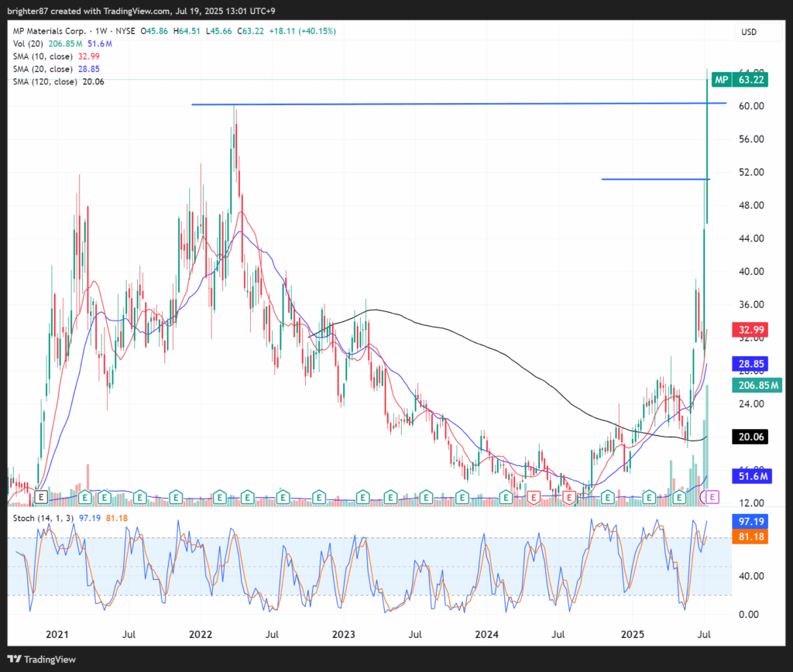793x672 pixels.
Task: Click the change value +18.11 (+40.15%)
Action: [x=303, y=31]
